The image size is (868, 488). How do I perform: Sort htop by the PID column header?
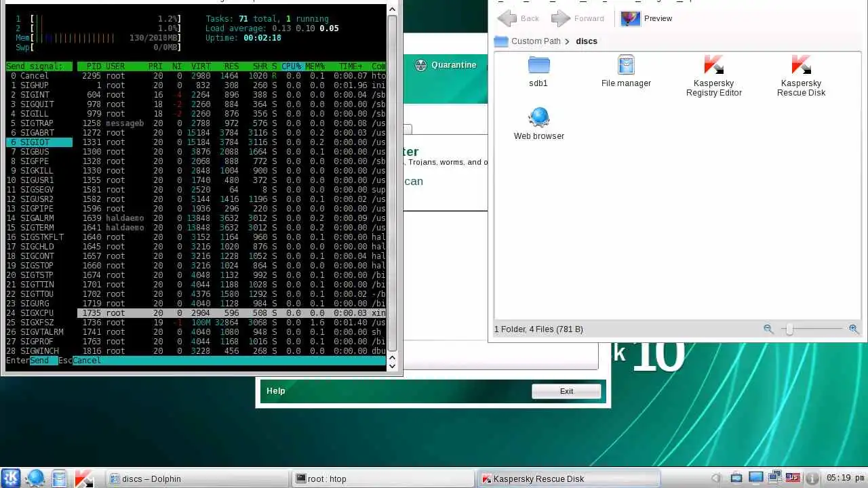(x=94, y=66)
